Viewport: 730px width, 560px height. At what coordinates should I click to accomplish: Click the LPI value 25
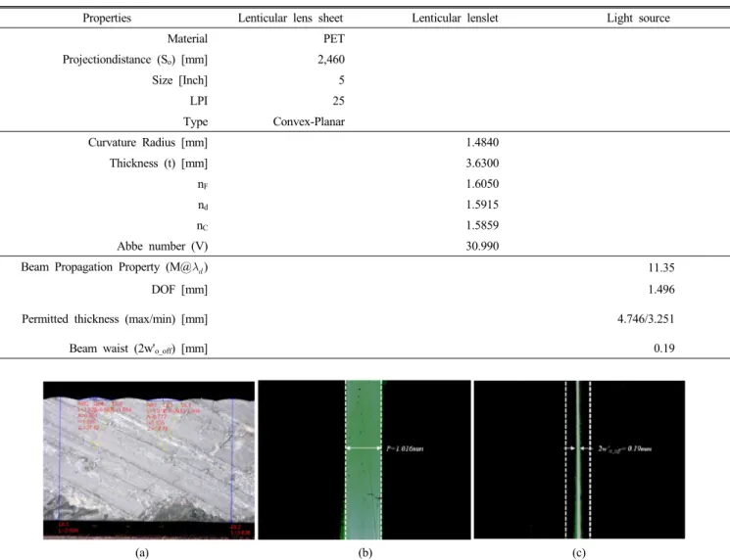click(x=338, y=101)
